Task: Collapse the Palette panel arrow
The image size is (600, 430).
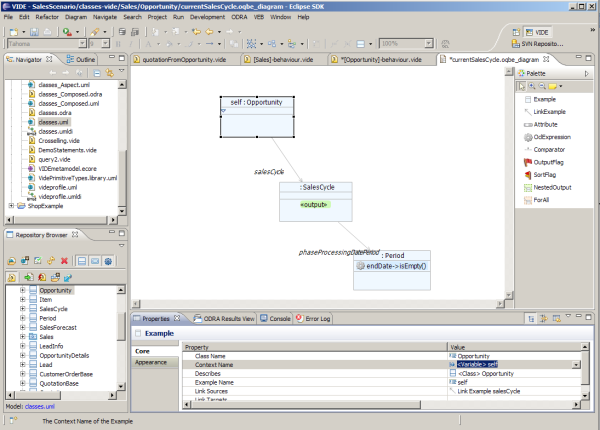Action: (586, 73)
